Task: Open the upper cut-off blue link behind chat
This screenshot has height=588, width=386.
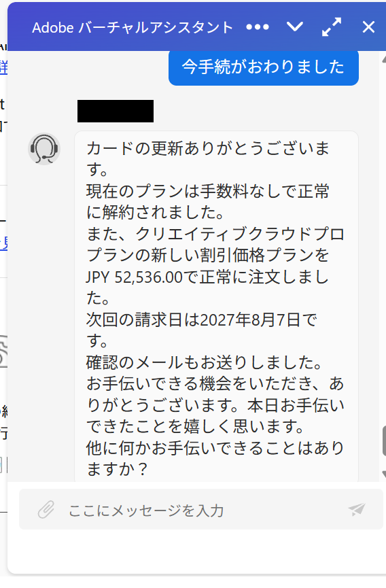Action: [3, 68]
